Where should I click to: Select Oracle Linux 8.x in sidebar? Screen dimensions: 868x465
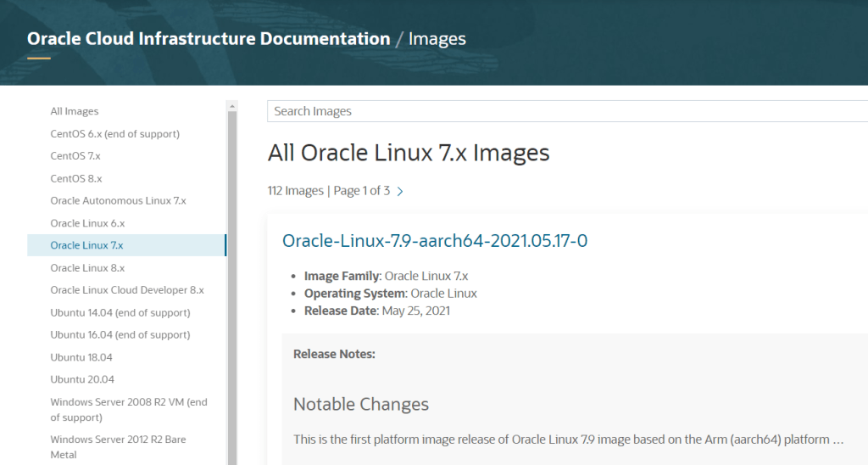[x=87, y=267]
